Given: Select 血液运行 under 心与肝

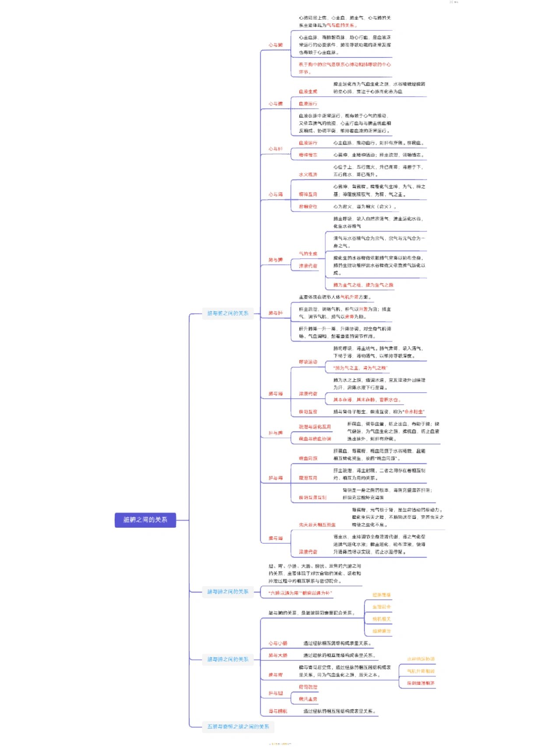Looking at the screenshot, I should click(x=308, y=143).
